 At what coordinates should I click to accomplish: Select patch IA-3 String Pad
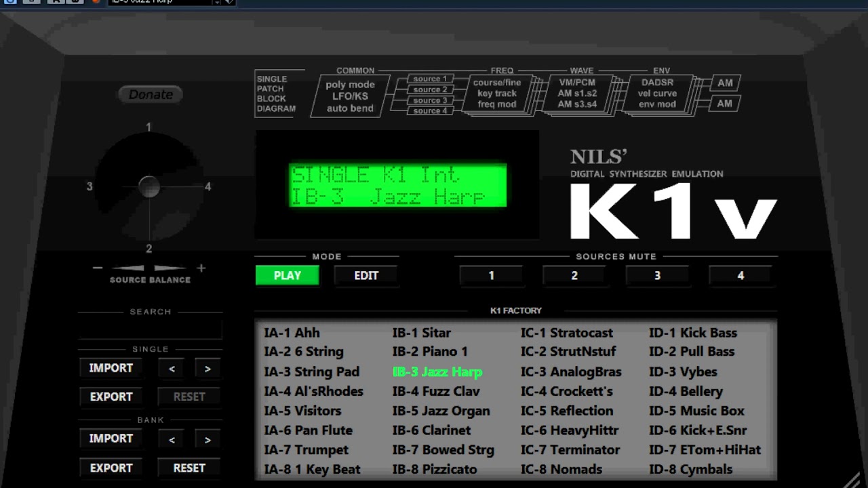coord(312,371)
